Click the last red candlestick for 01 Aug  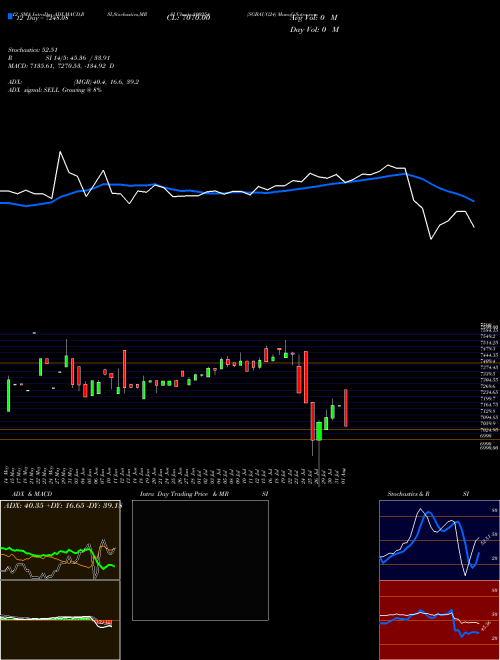pyautogui.click(x=346, y=408)
